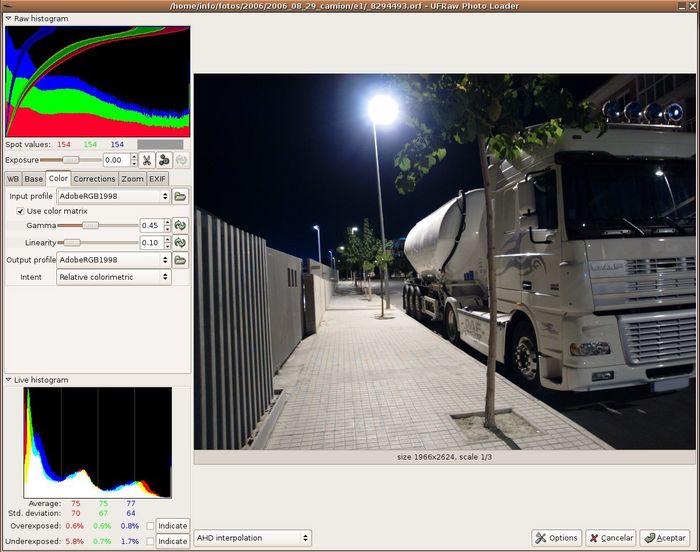This screenshot has width=700, height=552.
Task: Reset Linearity to default
Action: tap(180, 243)
